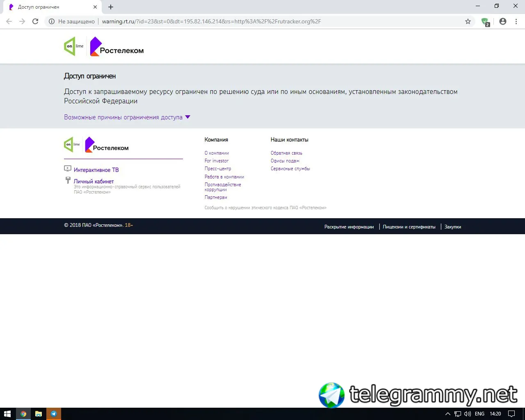Screen dimensions: 525x420
Task: Open the Личный кабинет link
Action: coord(94,181)
